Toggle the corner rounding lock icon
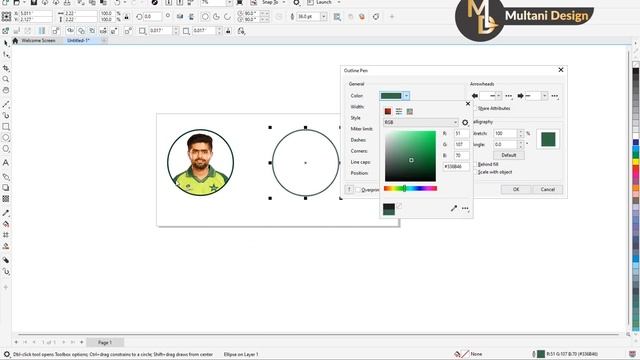 pos(228,31)
